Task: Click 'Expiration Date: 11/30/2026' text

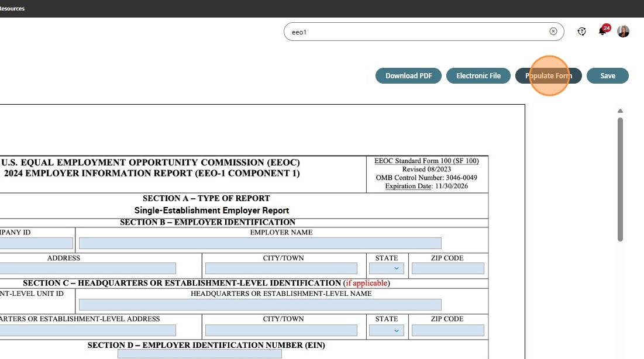Action: [x=426, y=186]
